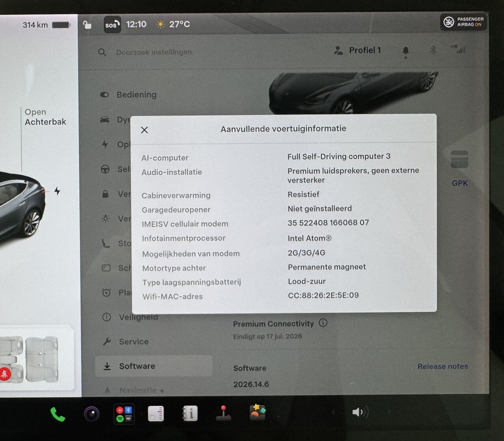
Task: Tap the GPK link
Action: coord(460,183)
